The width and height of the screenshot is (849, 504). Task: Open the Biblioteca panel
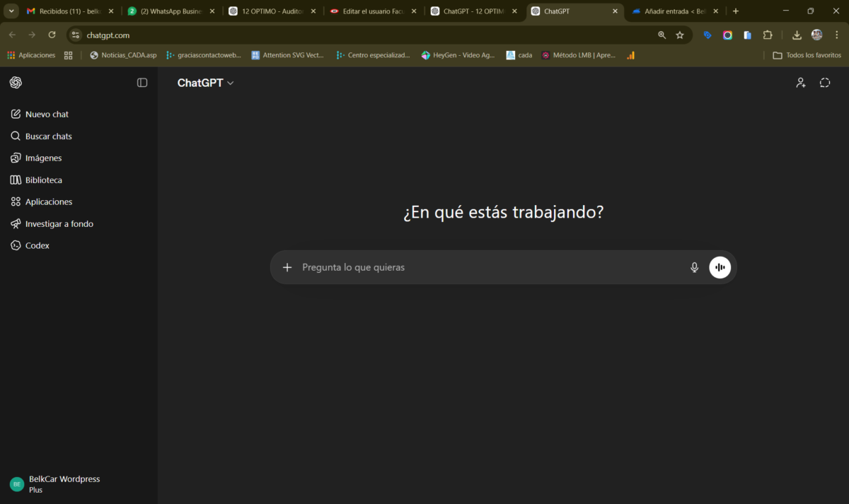point(44,180)
